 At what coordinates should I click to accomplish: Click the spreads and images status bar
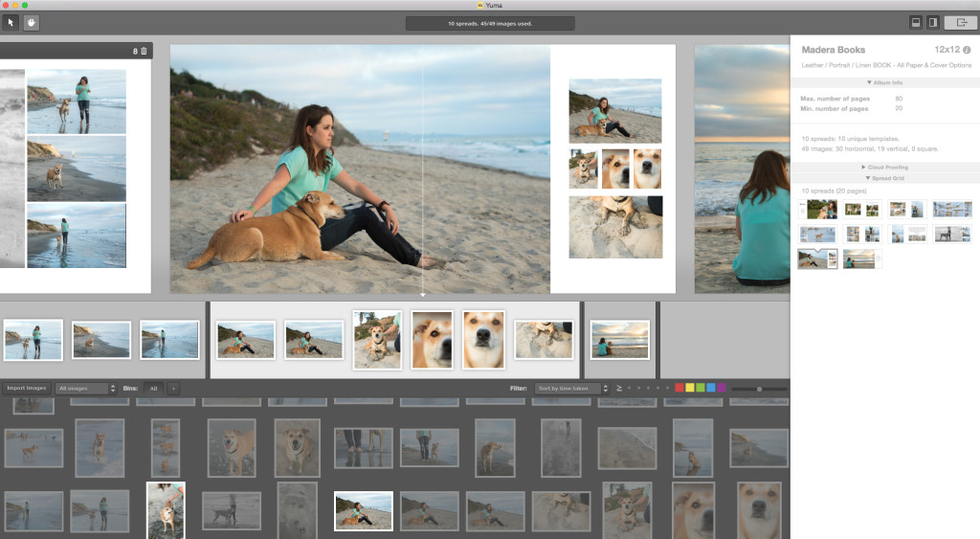click(x=490, y=23)
